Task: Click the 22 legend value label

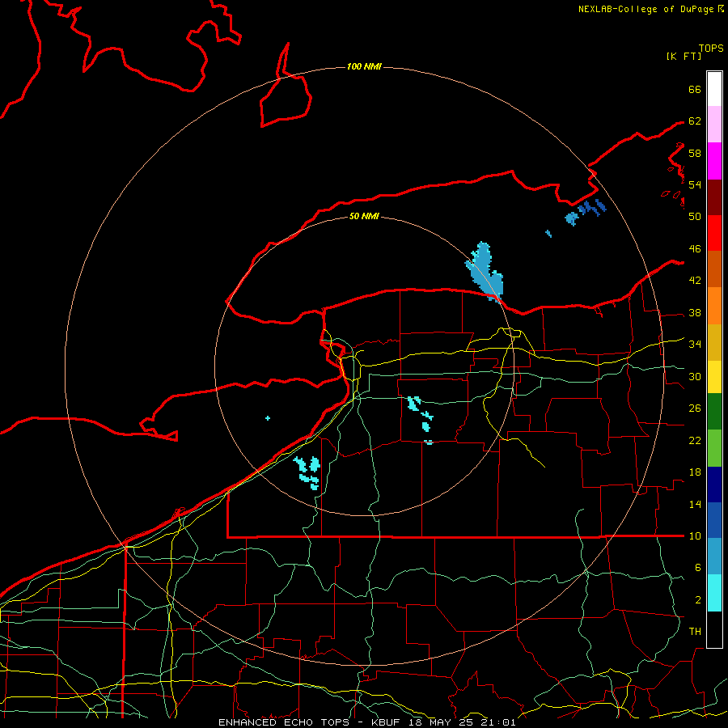Action: (x=695, y=441)
